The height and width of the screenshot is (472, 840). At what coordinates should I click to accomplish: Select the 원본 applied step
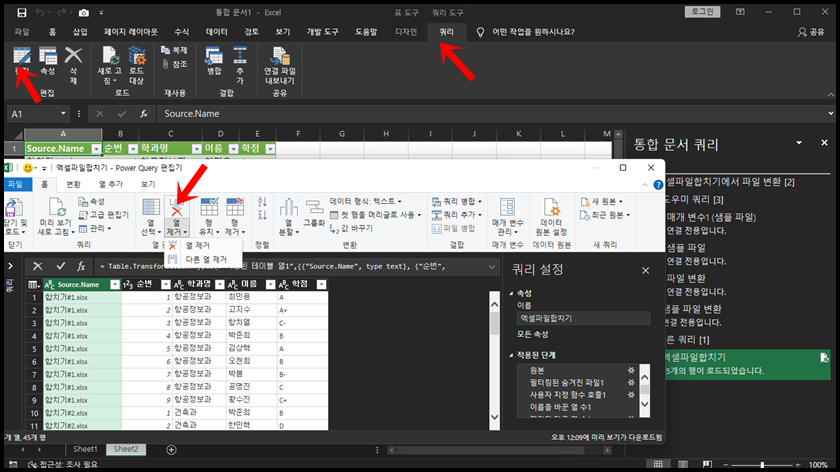tap(537, 370)
